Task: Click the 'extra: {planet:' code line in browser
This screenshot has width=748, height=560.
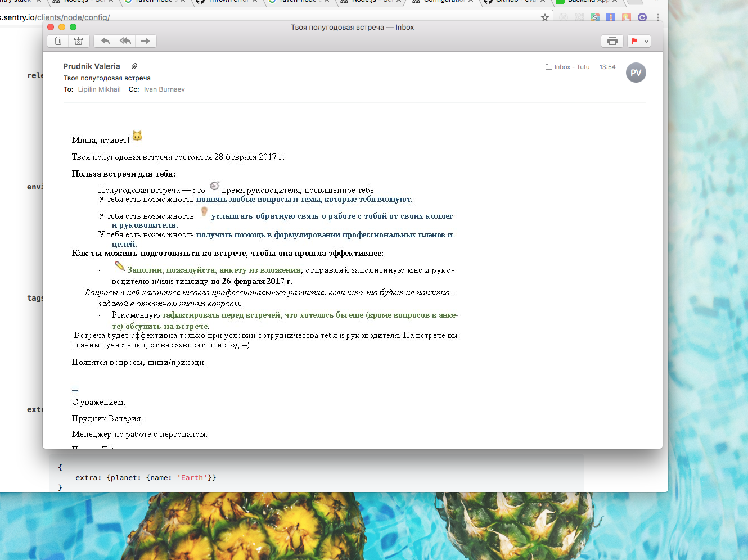Action: click(x=146, y=477)
